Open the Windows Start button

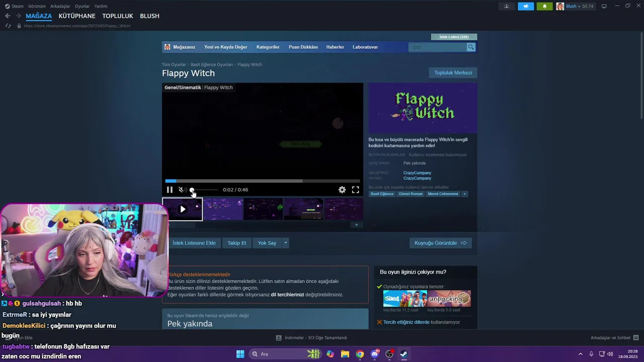[240, 354]
